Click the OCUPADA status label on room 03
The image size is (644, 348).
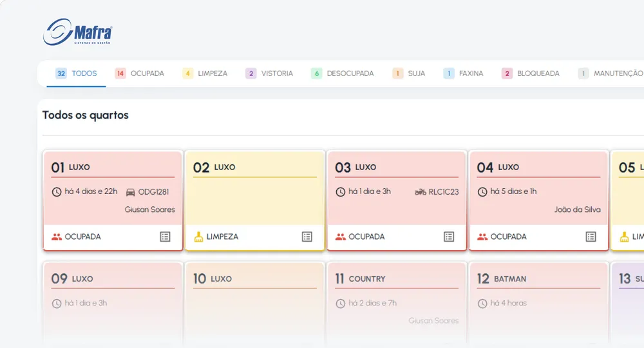click(x=366, y=237)
